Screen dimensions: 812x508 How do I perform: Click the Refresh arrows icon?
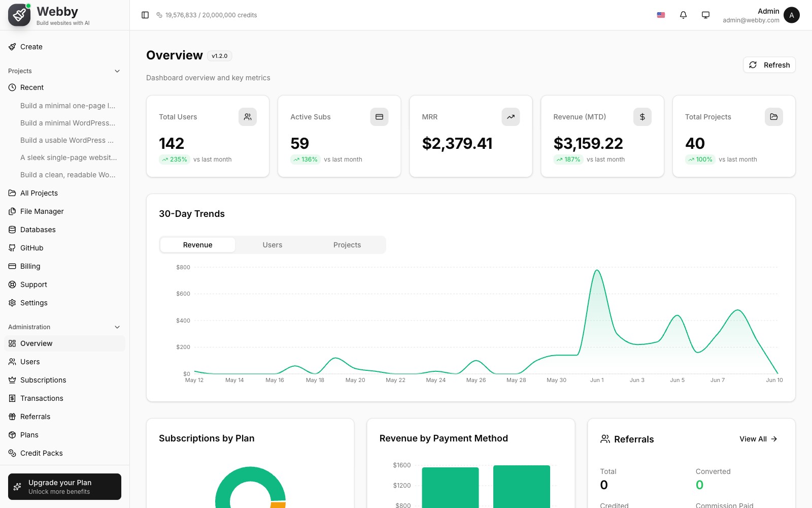[x=753, y=65]
